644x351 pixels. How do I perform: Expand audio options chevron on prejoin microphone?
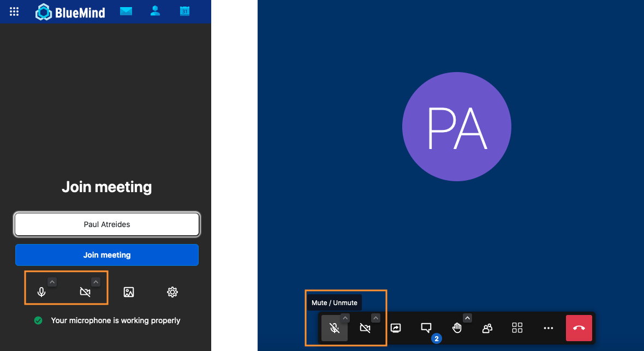coord(52,282)
